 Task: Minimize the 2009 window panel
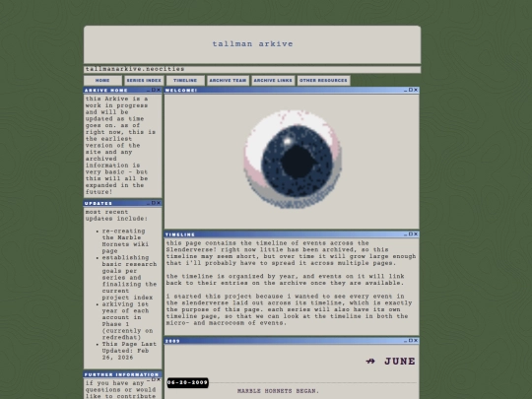click(406, 341)
